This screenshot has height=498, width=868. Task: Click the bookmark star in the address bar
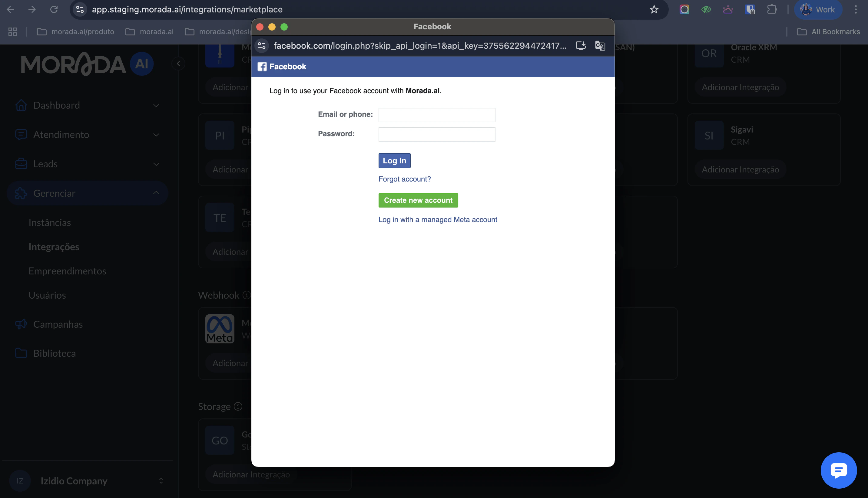click(x=654, y=9)
